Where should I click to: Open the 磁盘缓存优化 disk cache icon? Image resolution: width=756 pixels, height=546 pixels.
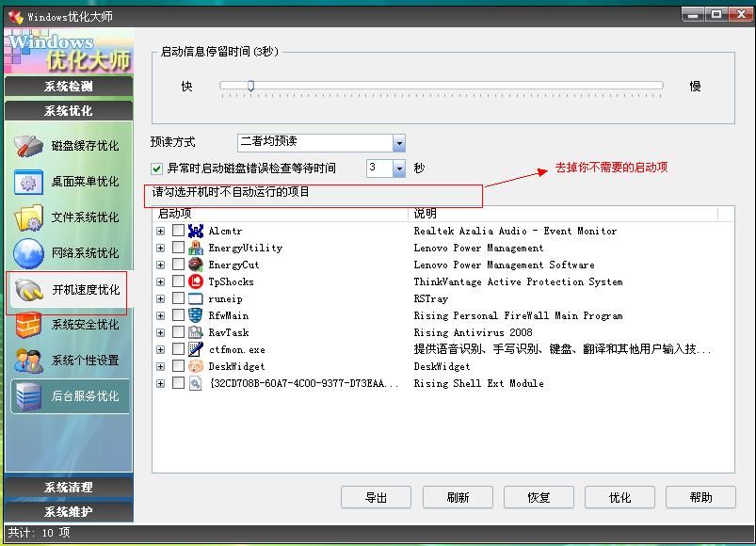[x=28, y=146]
